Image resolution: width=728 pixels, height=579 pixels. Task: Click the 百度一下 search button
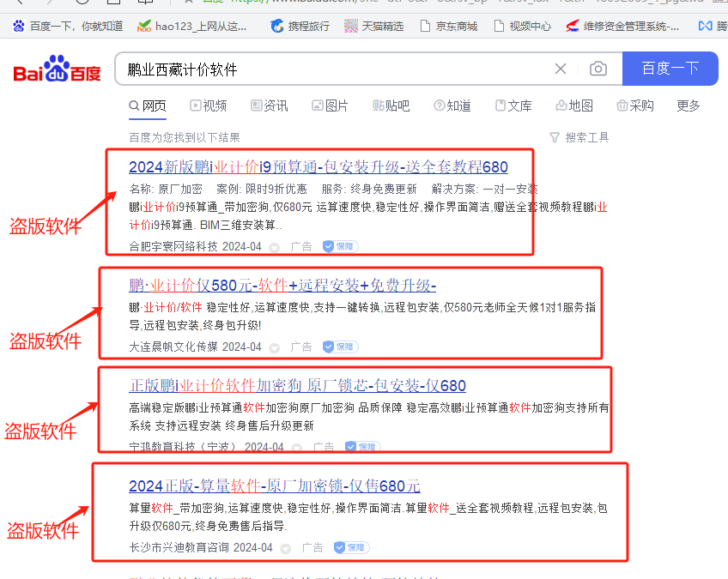[670, 68]
